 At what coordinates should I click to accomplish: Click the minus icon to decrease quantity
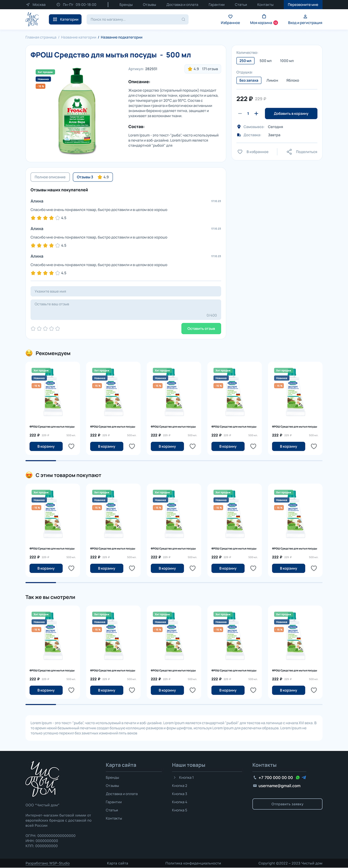click(x=240, y=113)
